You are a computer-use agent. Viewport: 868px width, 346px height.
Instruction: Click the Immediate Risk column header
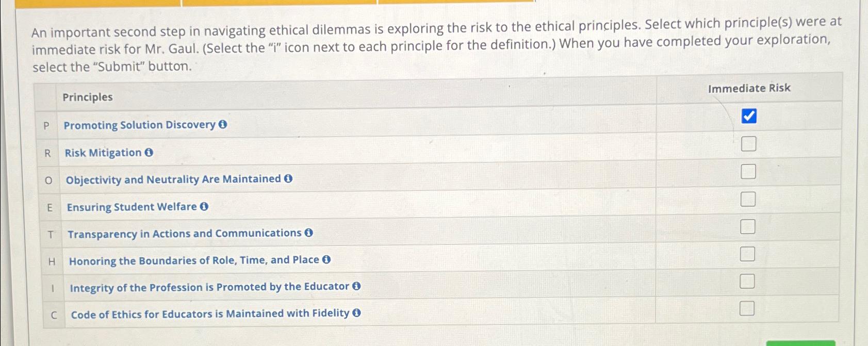[749, 88]
